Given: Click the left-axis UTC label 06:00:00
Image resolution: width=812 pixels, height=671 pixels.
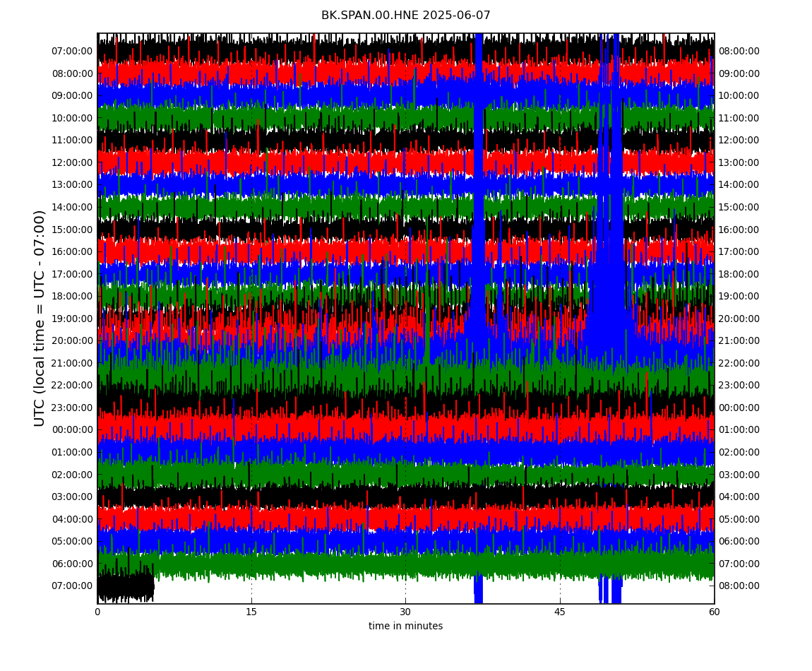Looking at the screenshot, I should coord(72,564).
